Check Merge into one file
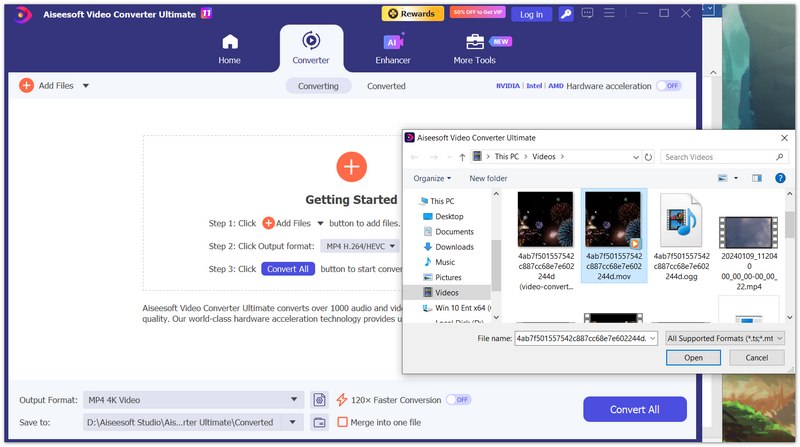Image resolution: width=800 pixels, height=447 pixels. (x=342, y=422)
